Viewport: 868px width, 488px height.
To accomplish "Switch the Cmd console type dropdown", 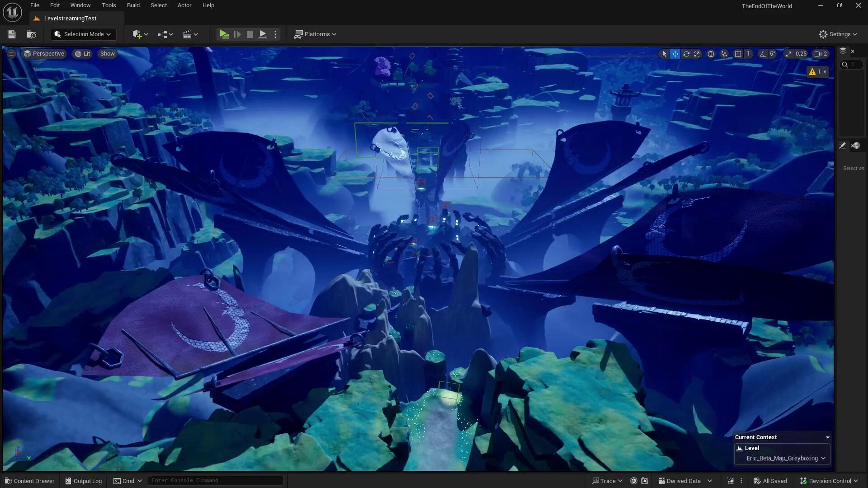I will coord(127,481).
